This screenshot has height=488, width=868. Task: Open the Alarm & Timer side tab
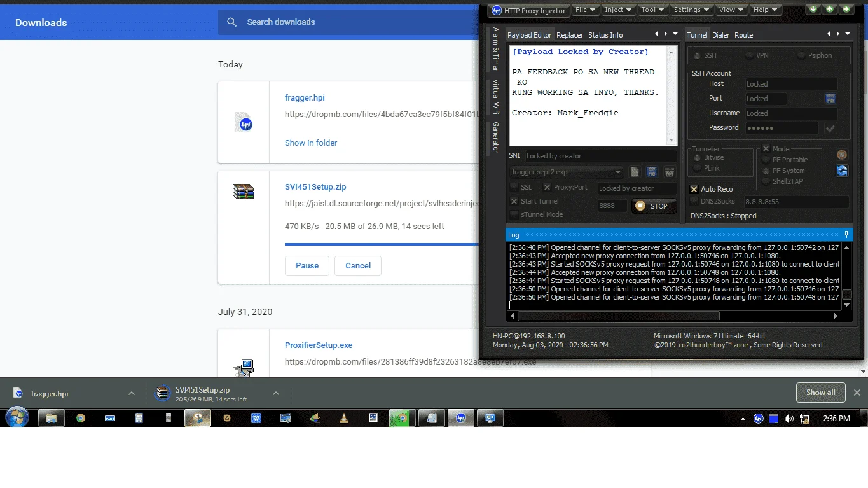(x=496, y=50)
